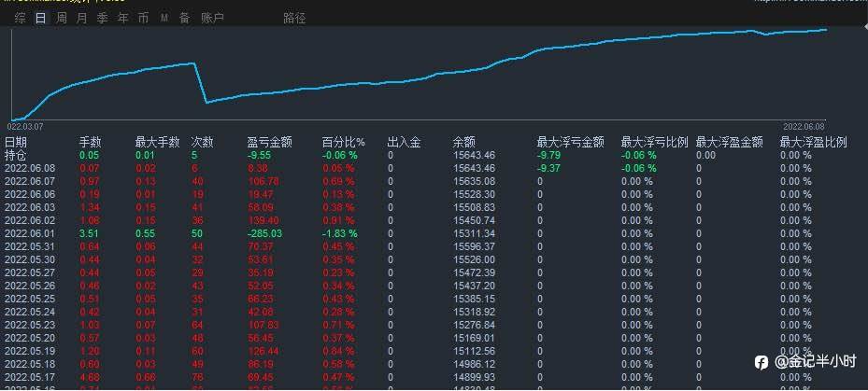Viewport: 868px width, 391px height.
Task: Sort by the 日期 column header
Action: (16, 142)
